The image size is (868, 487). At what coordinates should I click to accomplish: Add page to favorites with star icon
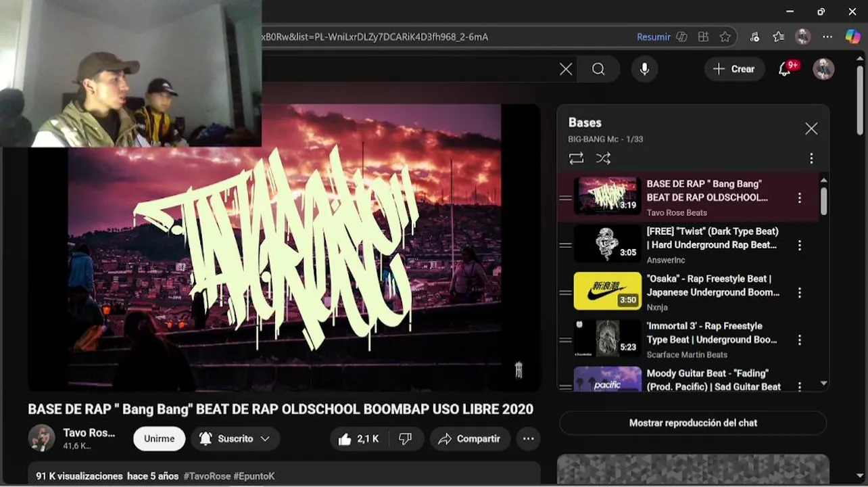pyautogui.click(x=725, y=37)
